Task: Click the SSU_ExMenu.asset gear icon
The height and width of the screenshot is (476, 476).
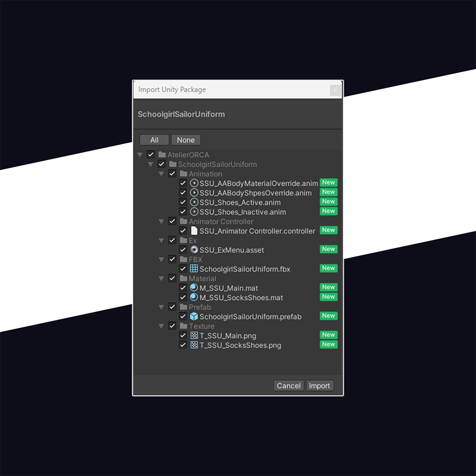Action: [194, 249]
